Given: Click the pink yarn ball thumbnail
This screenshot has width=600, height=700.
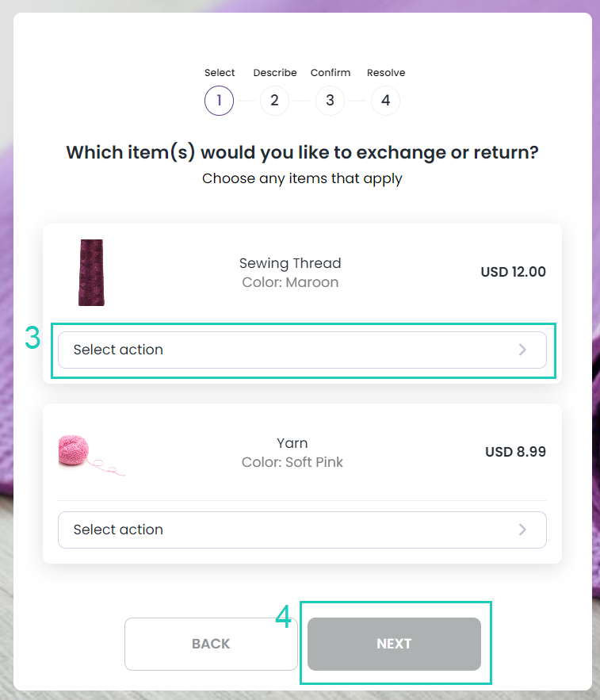Looking at the screenshot, I should click(91, 455).
